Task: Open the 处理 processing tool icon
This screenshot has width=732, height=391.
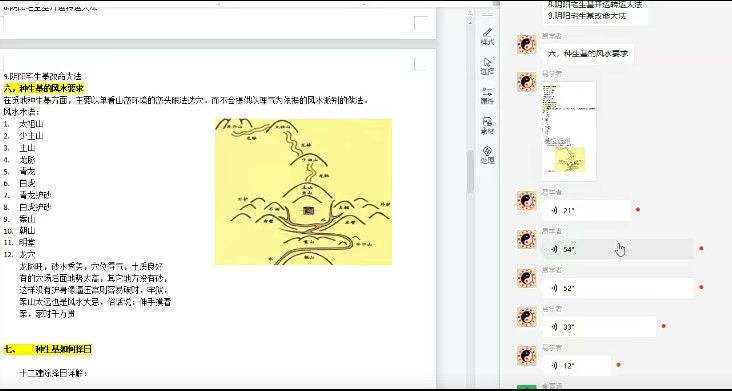Action: click(x=487, y=155)
